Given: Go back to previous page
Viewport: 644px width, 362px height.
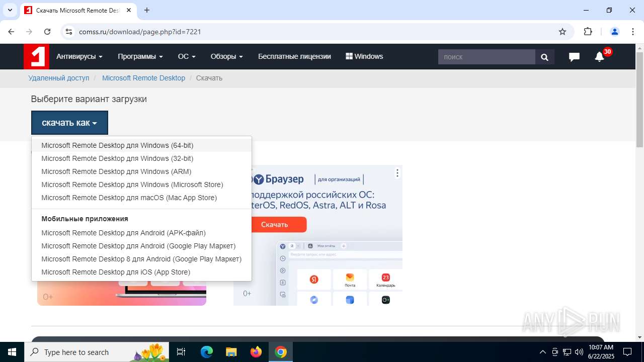Looking at the screenshot, I should tap(11, 32).
